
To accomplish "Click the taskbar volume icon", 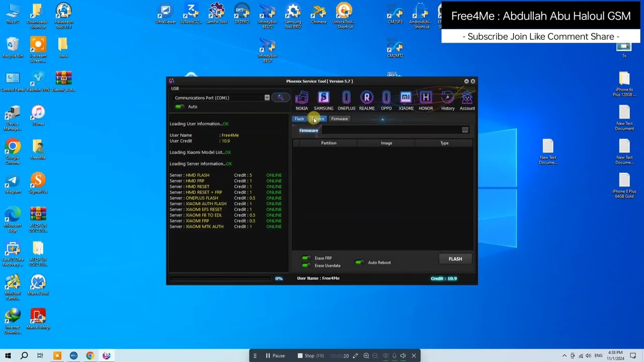I will (589, 356).
